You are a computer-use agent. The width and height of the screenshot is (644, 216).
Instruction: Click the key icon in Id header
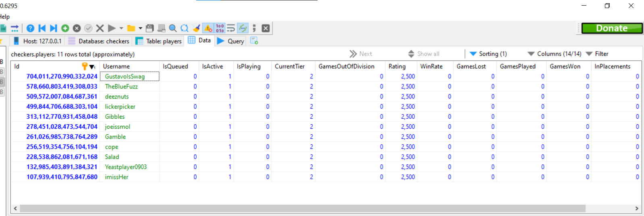click(x=85, y=66)
